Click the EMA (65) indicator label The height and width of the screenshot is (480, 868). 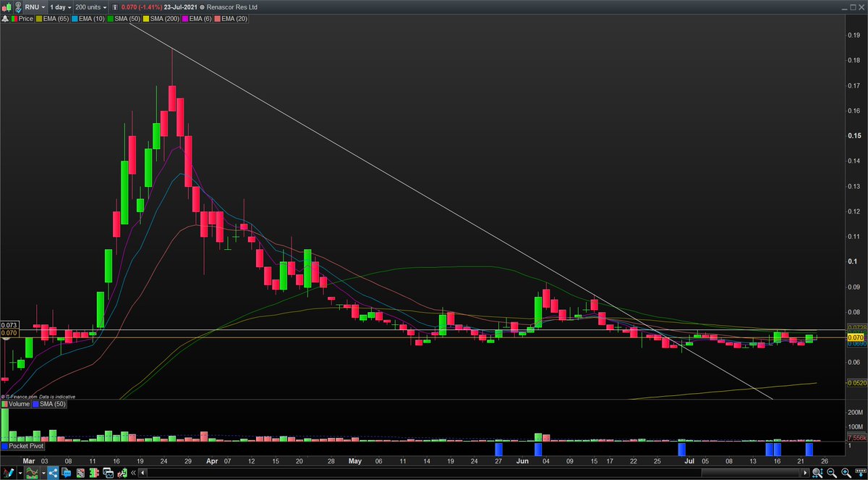[53, 19]
